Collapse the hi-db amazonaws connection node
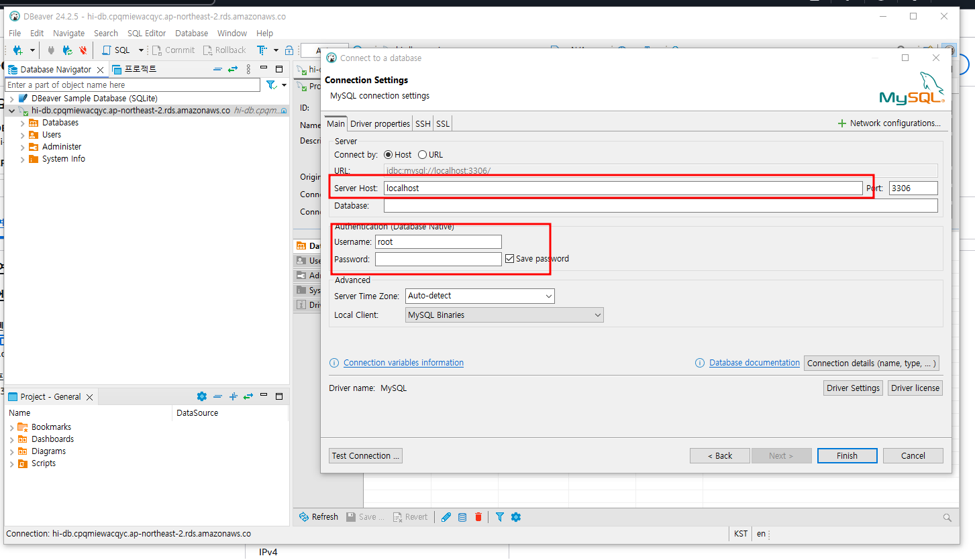Image resolution: width=975 pixels, height=560 pixels. pos(12,111)
